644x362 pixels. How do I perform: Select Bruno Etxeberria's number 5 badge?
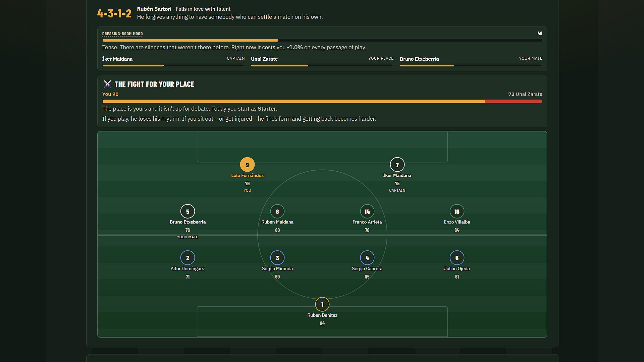pos(187,211)
